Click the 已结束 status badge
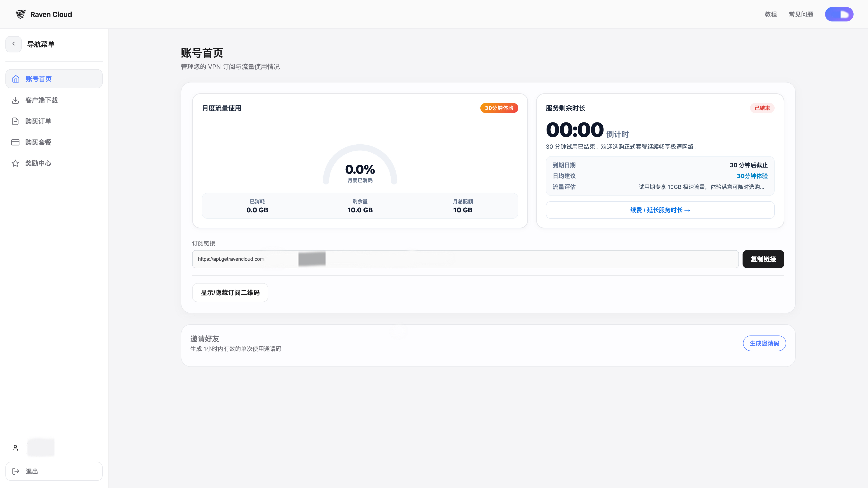868x488 pixels. tap(762, 108)
